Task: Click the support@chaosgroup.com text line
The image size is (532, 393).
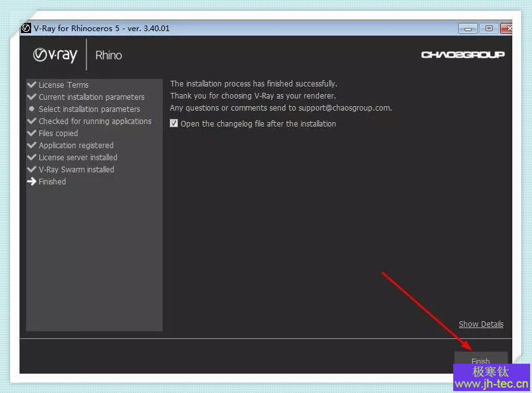Action: (x=281, y=108)
